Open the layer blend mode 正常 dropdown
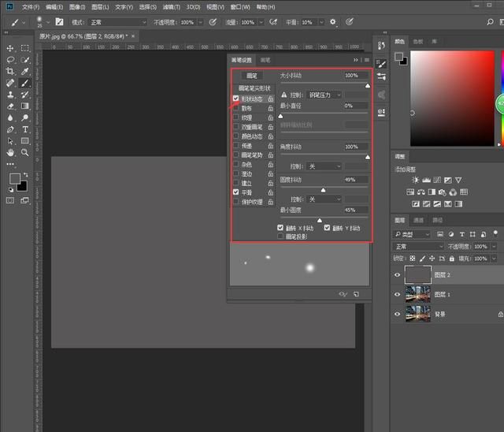The image size is (504, 432). click(x=418, y=247)
